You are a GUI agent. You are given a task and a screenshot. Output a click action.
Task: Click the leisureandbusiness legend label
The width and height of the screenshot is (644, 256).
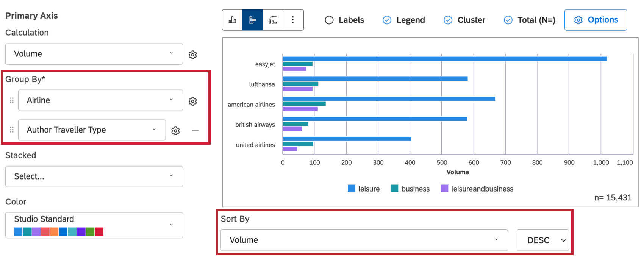(482, 189)
